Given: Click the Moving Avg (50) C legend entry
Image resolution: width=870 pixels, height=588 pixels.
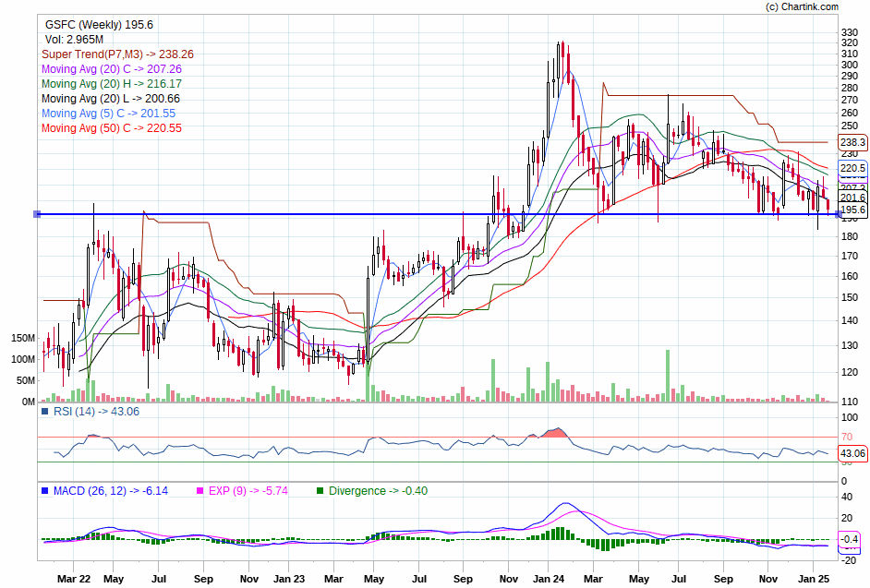Looking at the screenshot, I should coord(112,128).
